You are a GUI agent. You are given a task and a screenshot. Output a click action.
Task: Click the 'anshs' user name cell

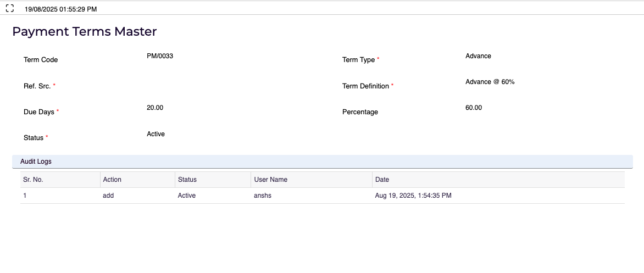click(x=263, y=196)
